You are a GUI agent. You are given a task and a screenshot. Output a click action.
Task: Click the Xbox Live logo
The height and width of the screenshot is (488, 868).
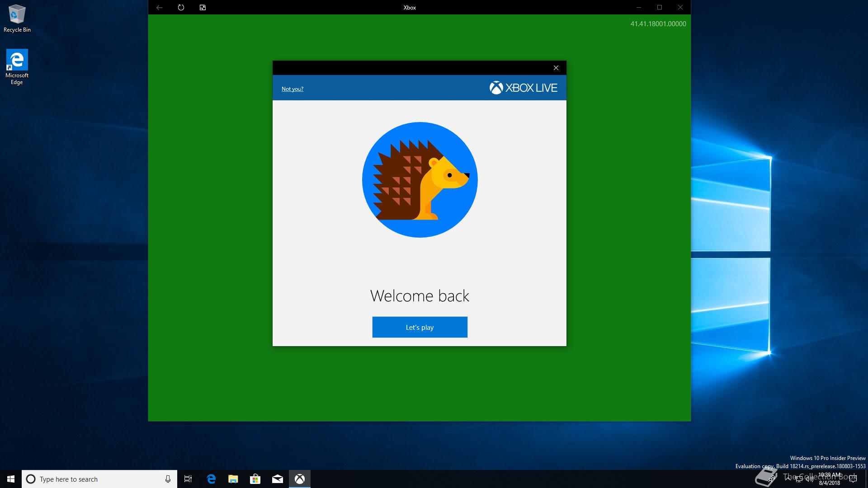pos(523,88)
